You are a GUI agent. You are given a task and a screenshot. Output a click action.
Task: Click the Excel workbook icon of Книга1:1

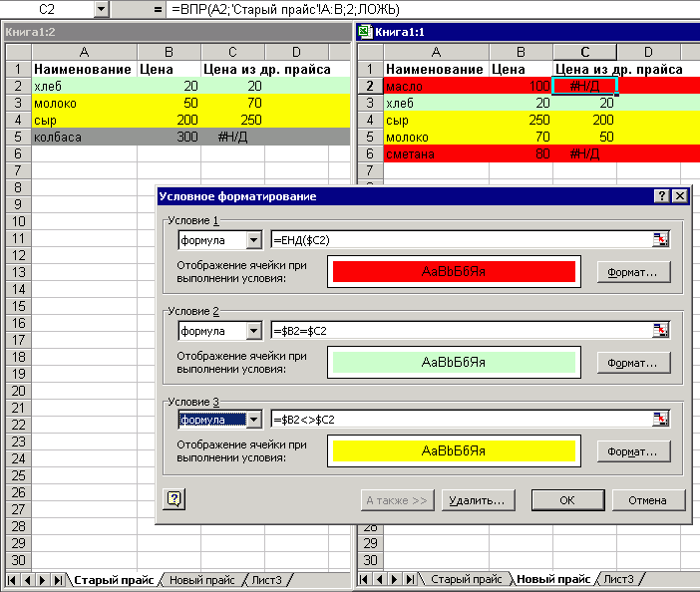coord(364,32)
